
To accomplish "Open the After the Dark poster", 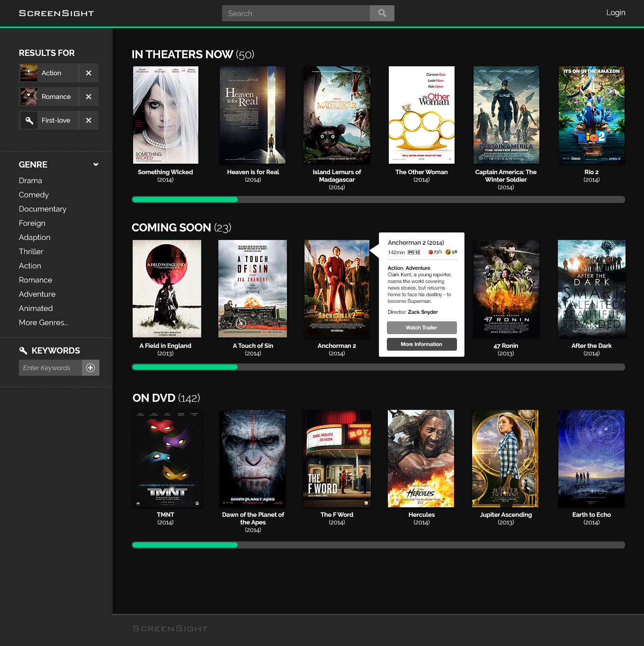I will (591, 289).
